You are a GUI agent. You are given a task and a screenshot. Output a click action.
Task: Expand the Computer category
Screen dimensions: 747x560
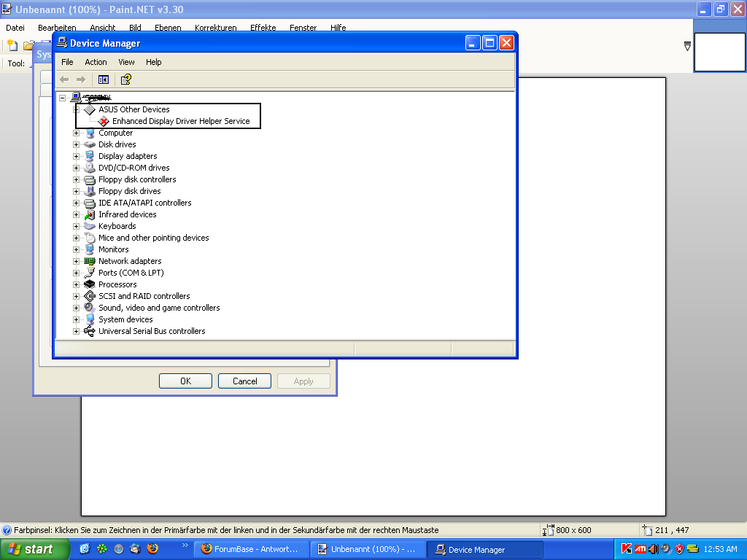pyautogui.click(x=76, y=133)
